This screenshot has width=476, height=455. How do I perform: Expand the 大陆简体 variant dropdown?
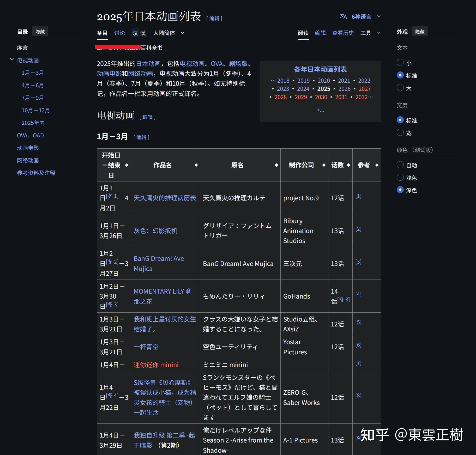click(x=169, y=33)
